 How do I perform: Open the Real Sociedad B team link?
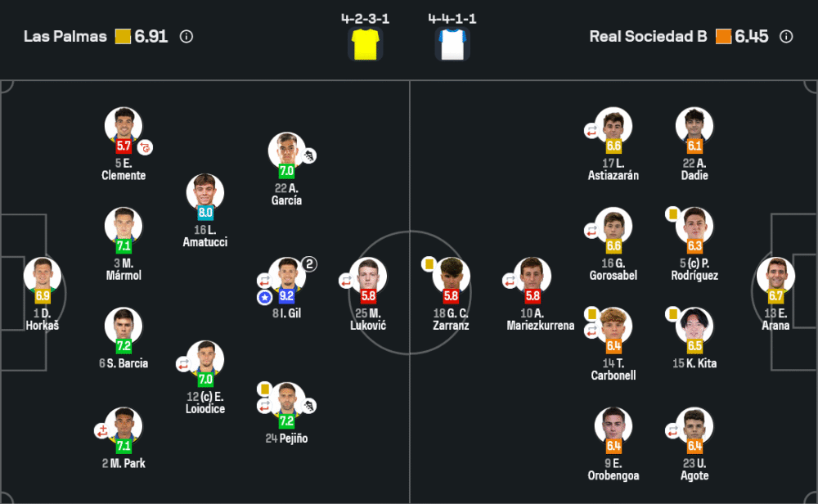(648, 37)
